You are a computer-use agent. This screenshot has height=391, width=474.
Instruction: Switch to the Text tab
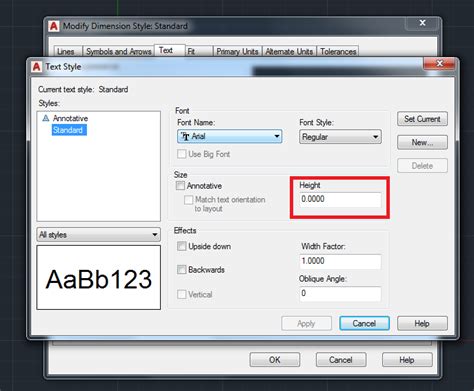pyautogui.click(x=169, y=51)
